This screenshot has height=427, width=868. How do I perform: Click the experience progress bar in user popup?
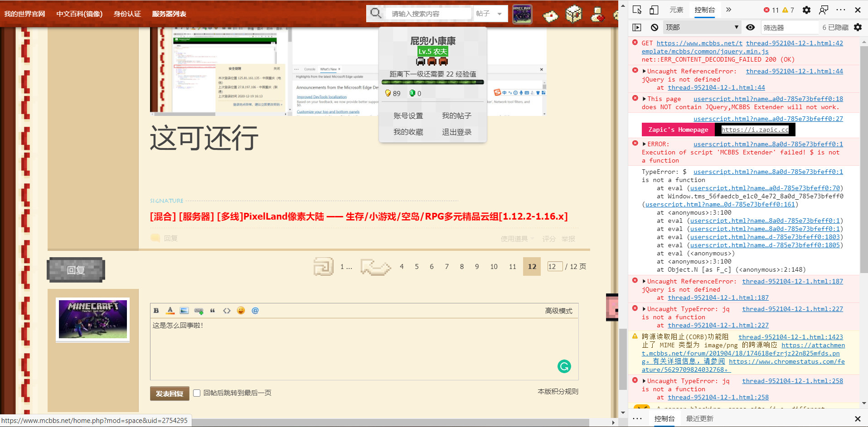click(433, 82)
